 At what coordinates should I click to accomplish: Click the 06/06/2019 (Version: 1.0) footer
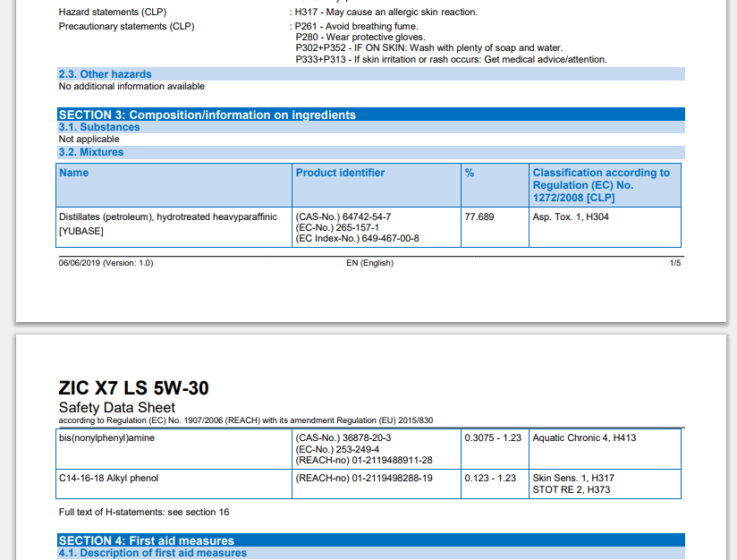[x=106, y=263]
